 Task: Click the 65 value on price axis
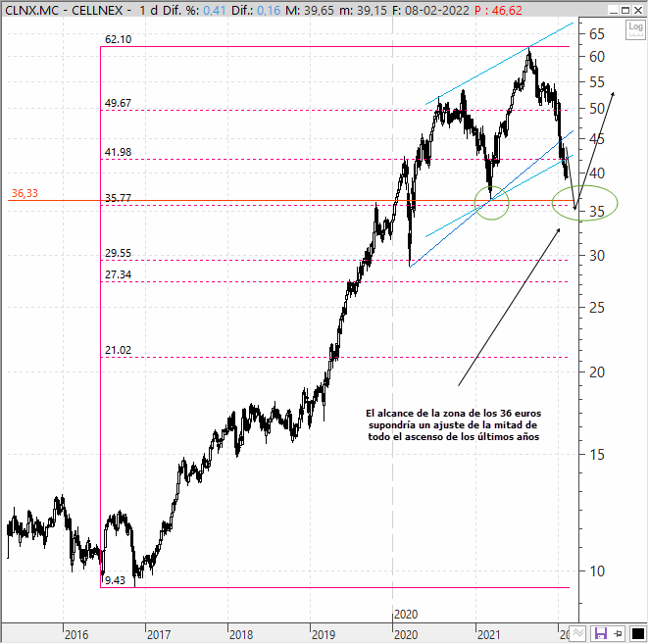(597, 34)
